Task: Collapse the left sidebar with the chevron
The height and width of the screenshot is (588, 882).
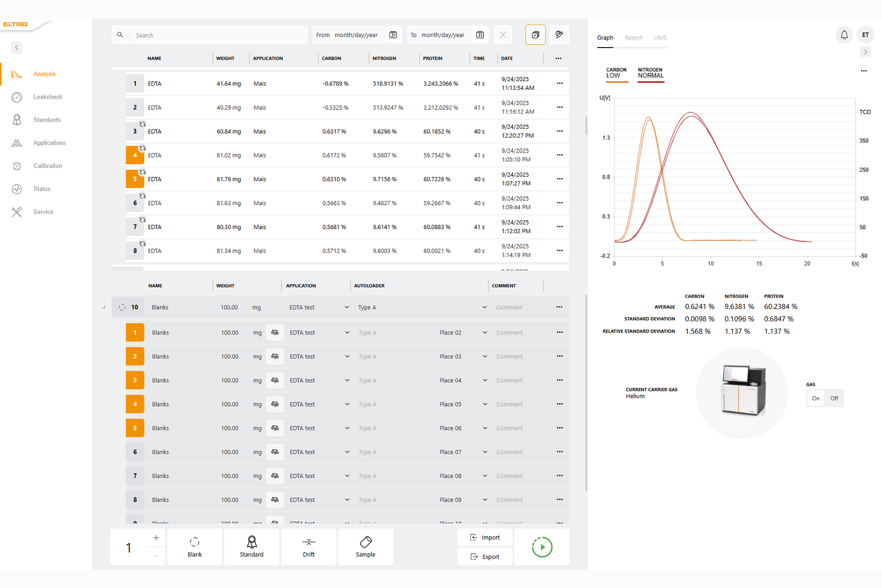Action: (x=16, y=48)
